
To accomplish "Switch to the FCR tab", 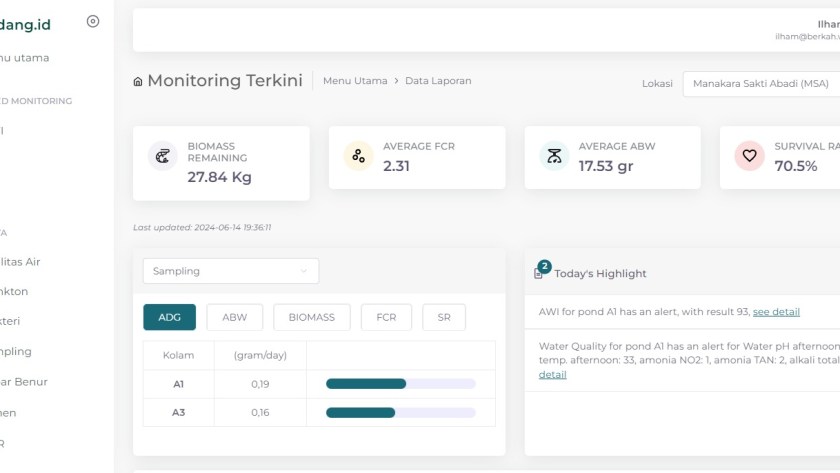I will [386, 317].
